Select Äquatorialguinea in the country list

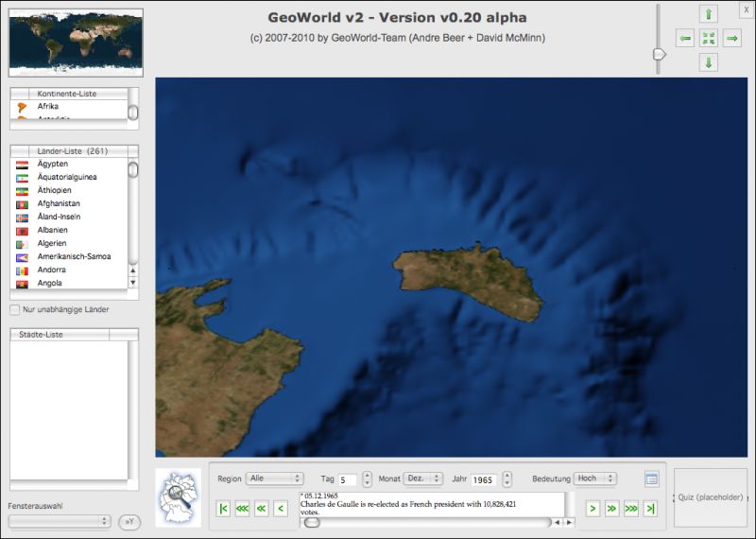(x=69, y=177)
